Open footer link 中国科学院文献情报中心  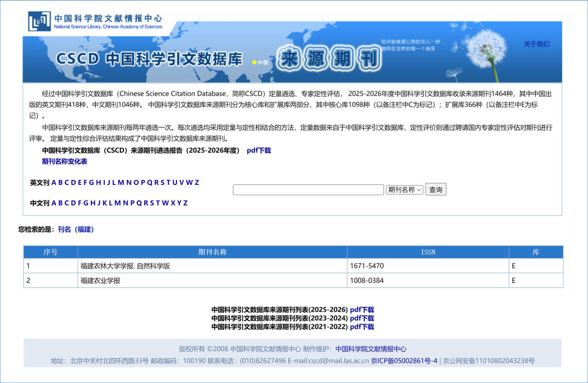[x=371, y=349]
